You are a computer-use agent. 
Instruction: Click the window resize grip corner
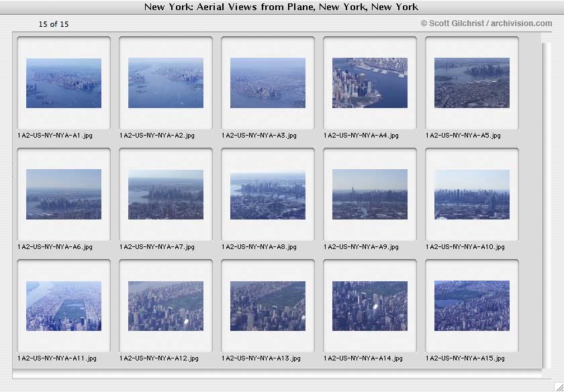(559, 387)
